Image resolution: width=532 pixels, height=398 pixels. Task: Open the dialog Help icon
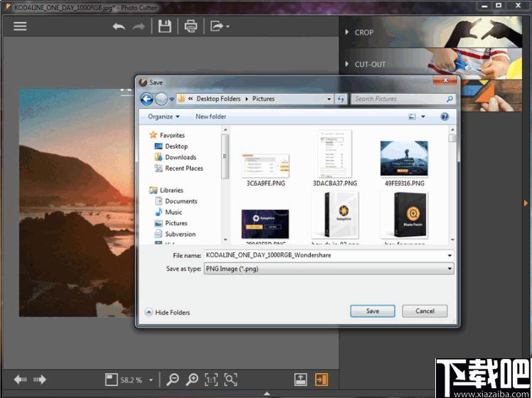point(445,117)
